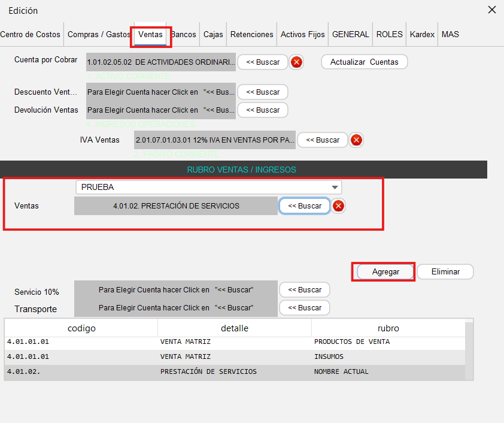Search account for Servicio 10%

pos(305,290)
